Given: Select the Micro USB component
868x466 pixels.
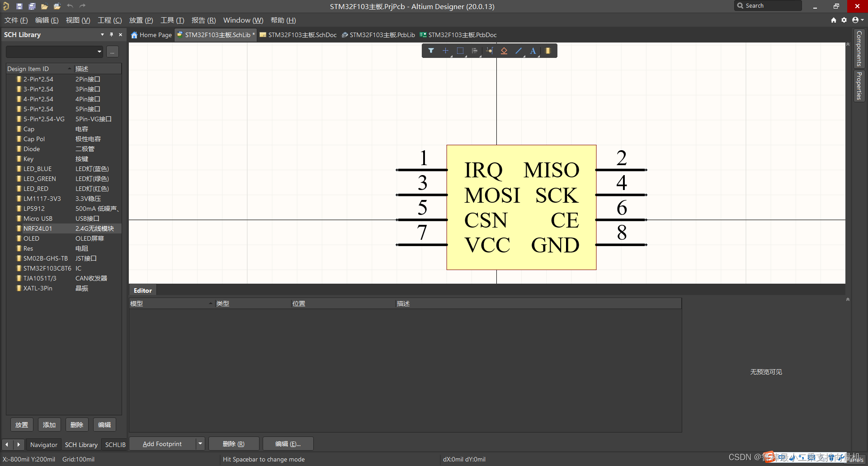Looking at the screenshot, I should (64, 219).
